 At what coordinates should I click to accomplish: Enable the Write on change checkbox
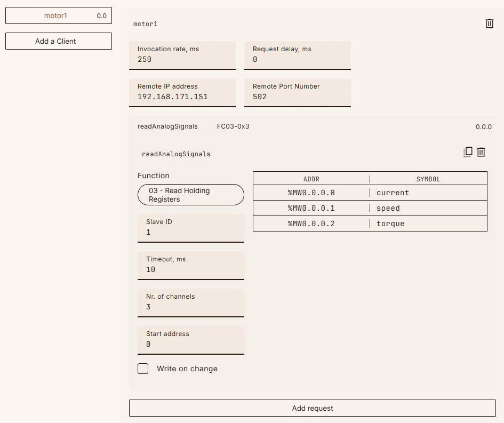143,369
